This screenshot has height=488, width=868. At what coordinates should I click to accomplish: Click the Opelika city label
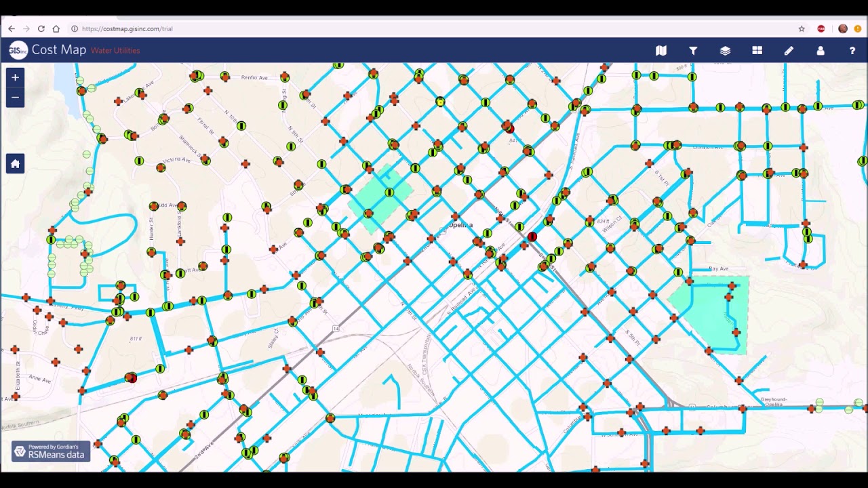click(x=461, y=225)
